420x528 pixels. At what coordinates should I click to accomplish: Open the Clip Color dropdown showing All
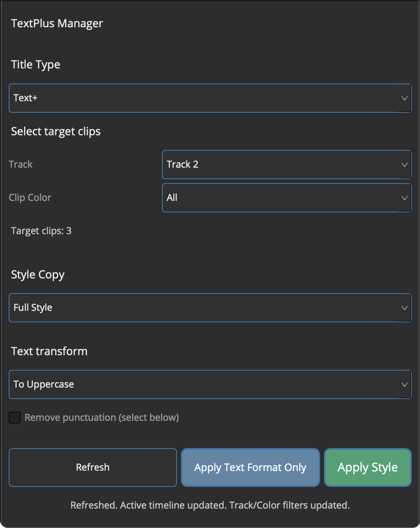[x=286, y=198]
